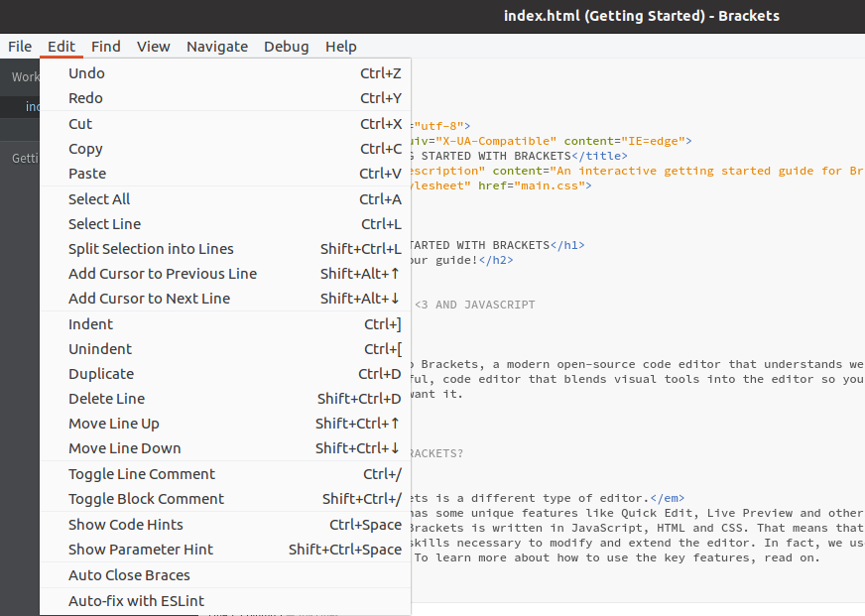The image size is (865, 616).
Task: Choose Select Line menu entry
Action: point(225,224)
